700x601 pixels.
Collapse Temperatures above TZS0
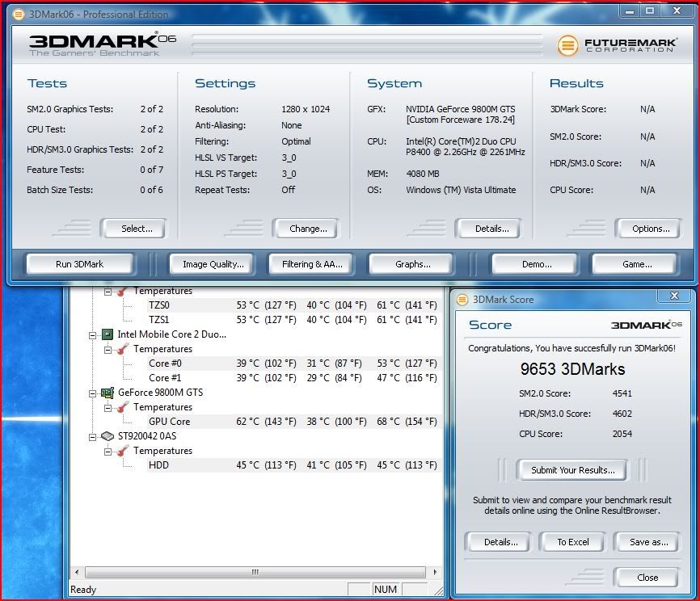(x=108, y=292)
